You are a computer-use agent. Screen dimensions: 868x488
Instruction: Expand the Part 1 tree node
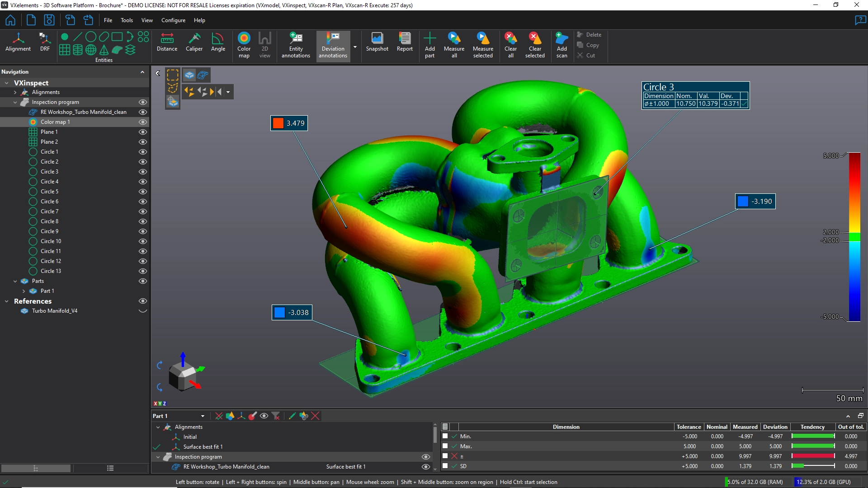point(24,291)
